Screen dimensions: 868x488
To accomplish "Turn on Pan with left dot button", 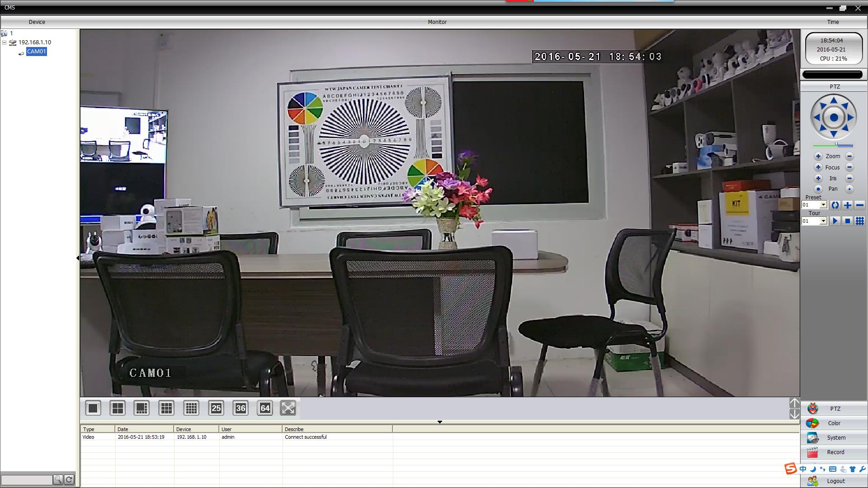I will 818,189.
